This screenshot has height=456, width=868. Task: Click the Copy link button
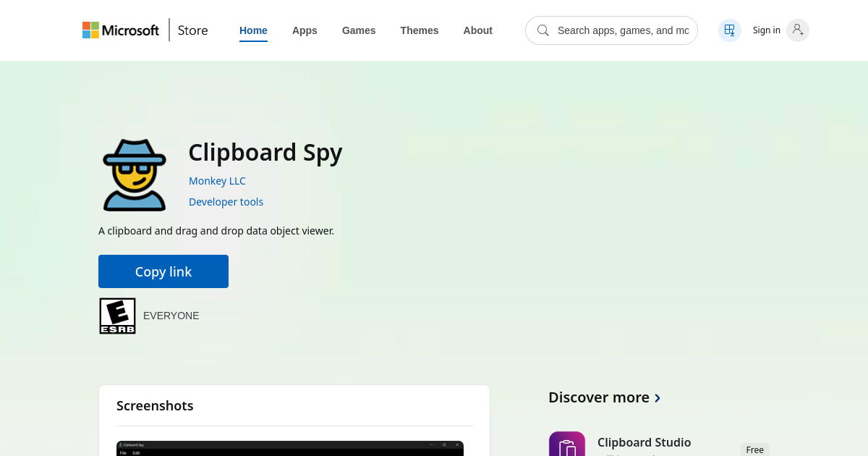point(163,271)
